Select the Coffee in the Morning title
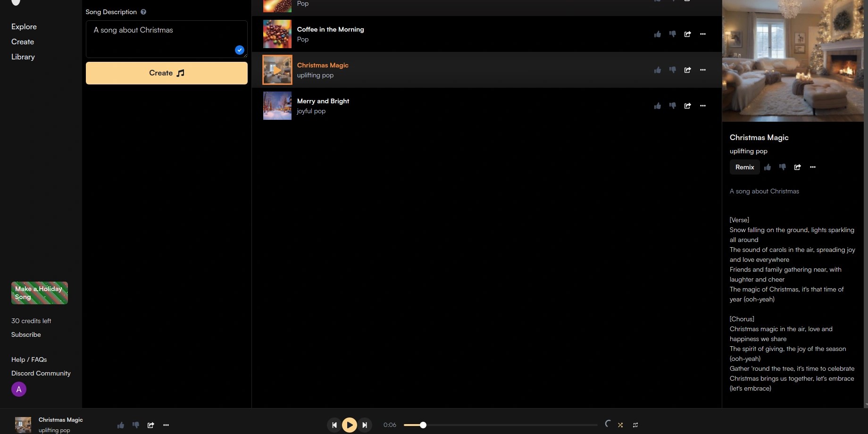Viewport: 868px width, 434px height. [331, 29]
